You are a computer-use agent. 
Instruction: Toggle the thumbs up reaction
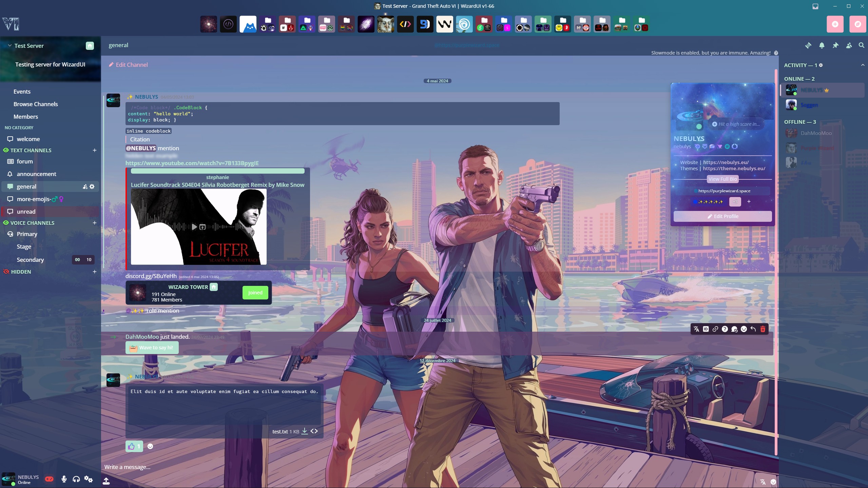(x=134, y=446)
